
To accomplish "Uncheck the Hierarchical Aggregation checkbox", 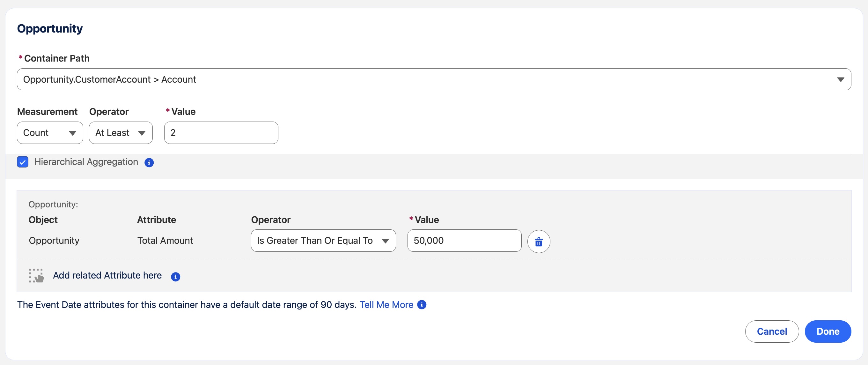I will coord(22,162).
